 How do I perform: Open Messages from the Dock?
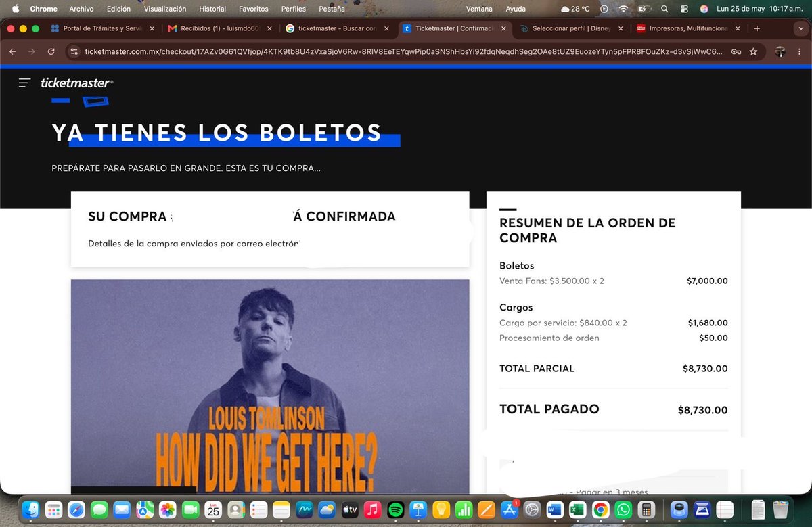pos(99,509)
